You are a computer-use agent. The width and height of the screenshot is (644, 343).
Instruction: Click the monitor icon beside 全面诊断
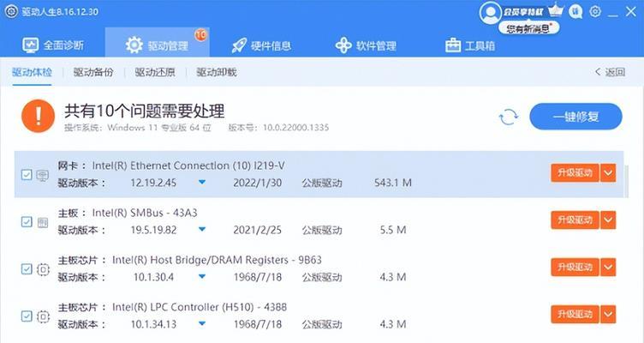[x=30, y=45]
